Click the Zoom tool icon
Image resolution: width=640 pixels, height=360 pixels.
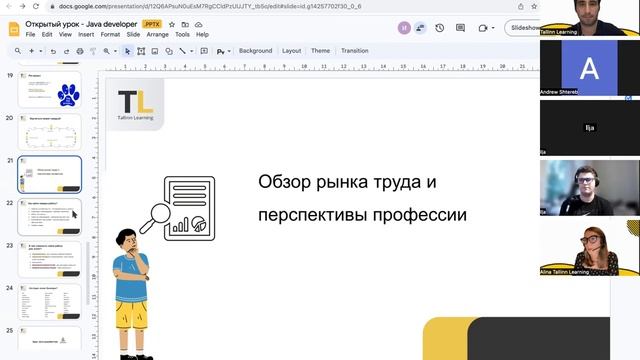[x=107, y=51]
